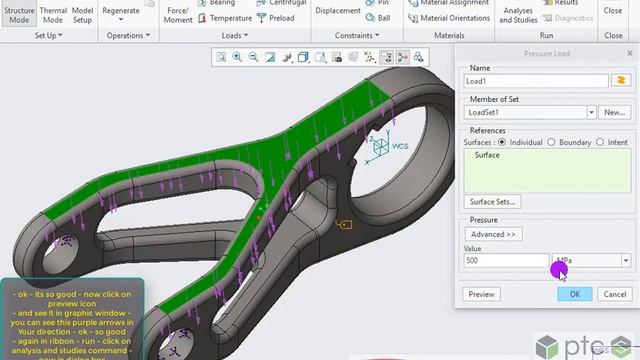The width and height of the screenshot is (640, 360).
Task: Expand the Set Up group menu
Action: 48,36
